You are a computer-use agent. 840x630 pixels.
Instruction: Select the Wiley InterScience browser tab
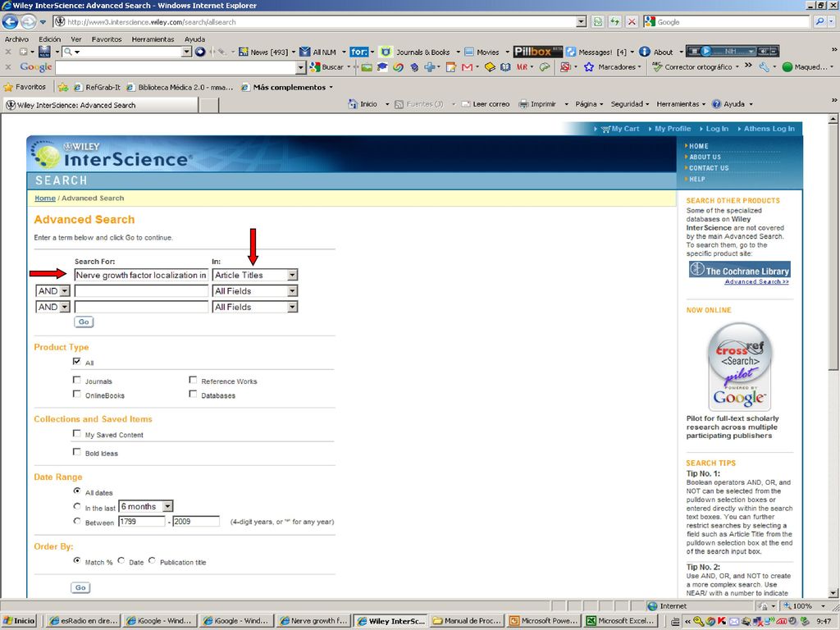click(100, 105)
